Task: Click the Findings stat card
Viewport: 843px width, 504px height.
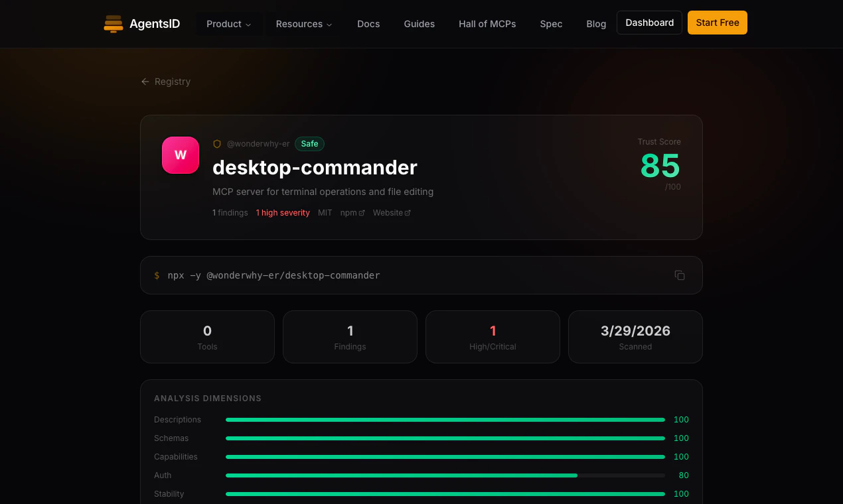Action: (x=350, y=336)
